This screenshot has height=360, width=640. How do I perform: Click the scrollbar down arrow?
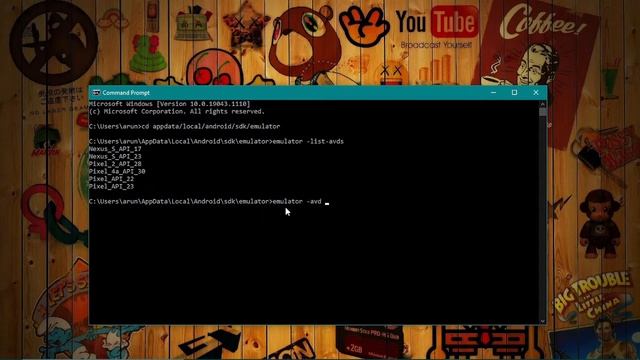click(x=542, y=321)
